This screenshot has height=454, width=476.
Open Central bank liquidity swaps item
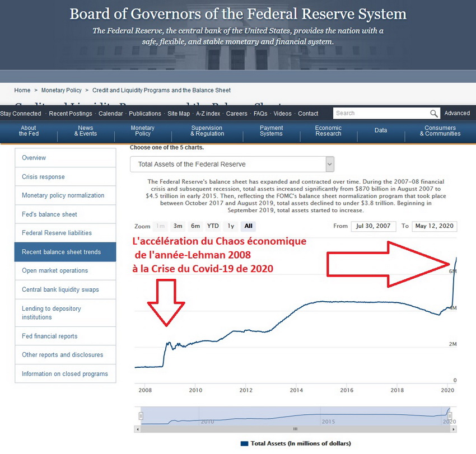(66, 289)
